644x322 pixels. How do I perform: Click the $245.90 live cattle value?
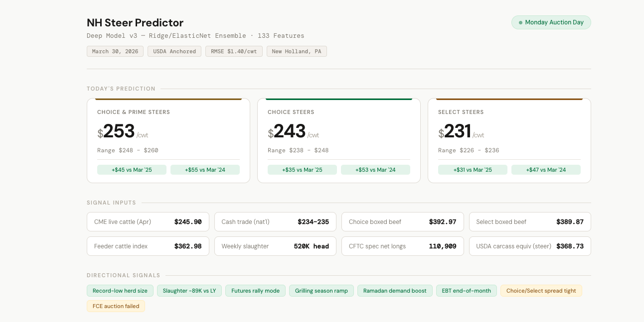188,222
